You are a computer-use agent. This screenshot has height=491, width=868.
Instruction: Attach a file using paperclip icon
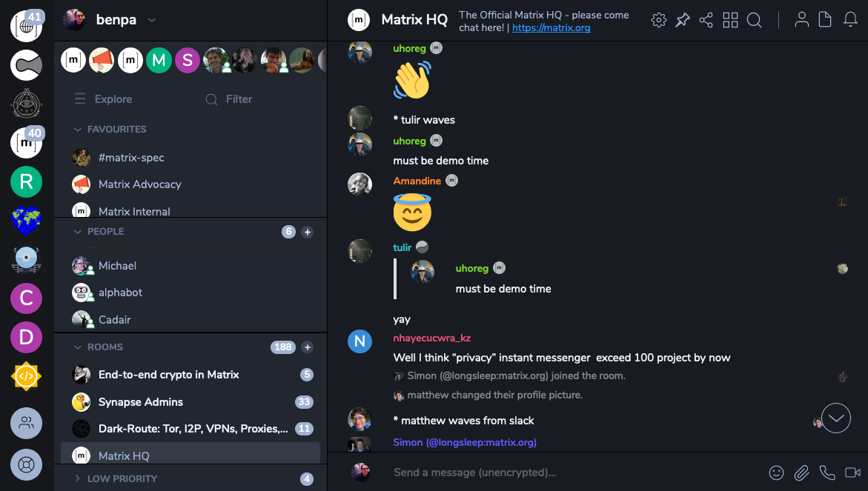801,472
